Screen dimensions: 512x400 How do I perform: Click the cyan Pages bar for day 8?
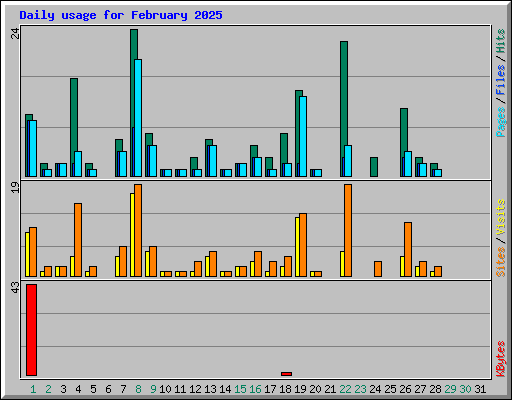coord(138,118)
